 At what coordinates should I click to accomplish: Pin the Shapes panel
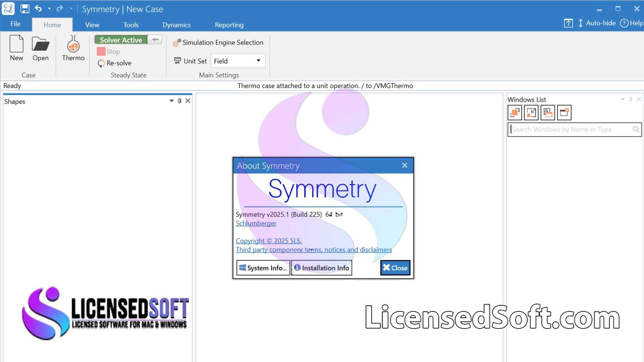[180, 101]
